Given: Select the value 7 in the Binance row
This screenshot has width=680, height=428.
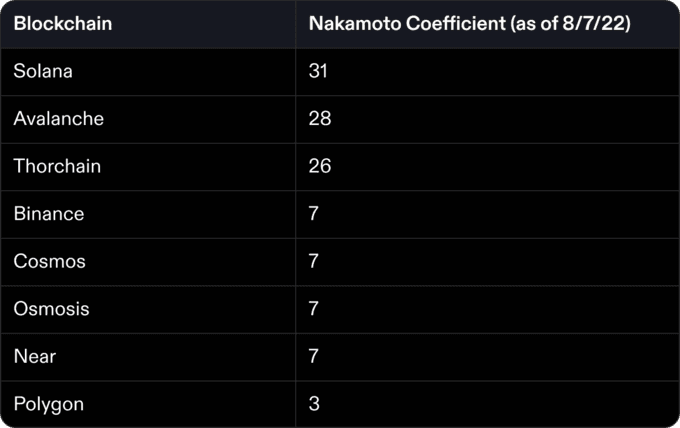Looking at the screenshot, I should (x=314, y=214).
